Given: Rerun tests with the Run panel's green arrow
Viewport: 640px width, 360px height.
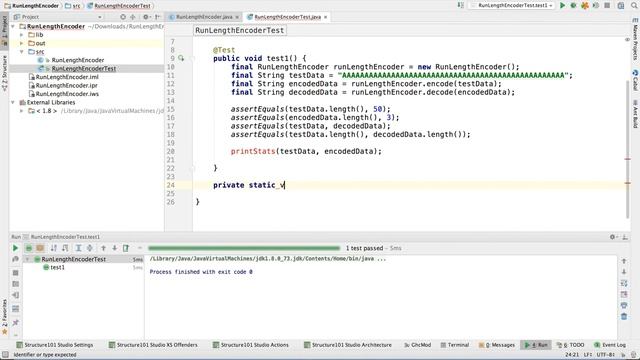Looking at the screenshot, I should click(16, 248).
